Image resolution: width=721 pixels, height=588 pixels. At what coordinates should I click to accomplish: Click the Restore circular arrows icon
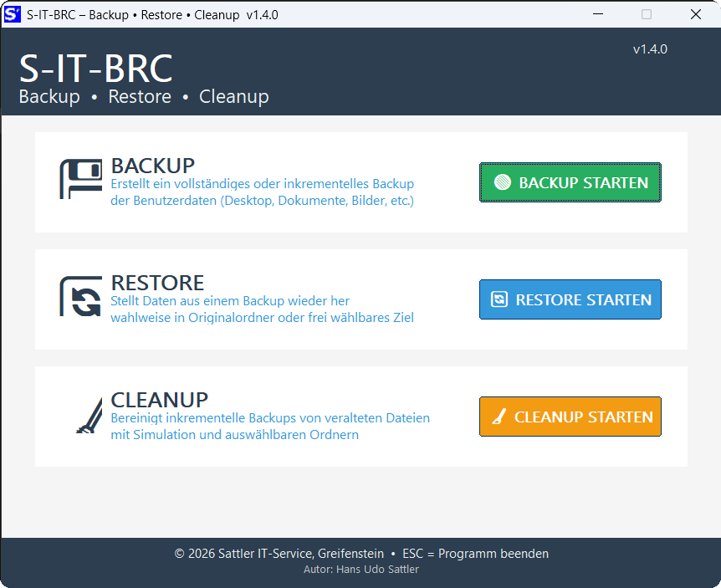(80, 297)
